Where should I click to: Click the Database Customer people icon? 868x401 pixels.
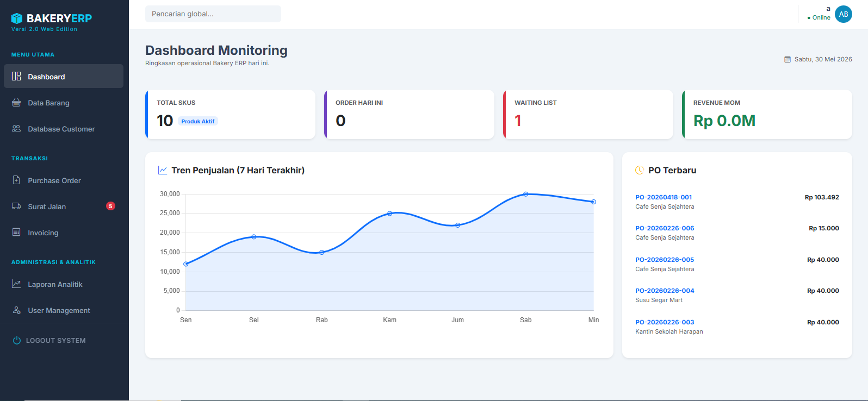[16, 128]
